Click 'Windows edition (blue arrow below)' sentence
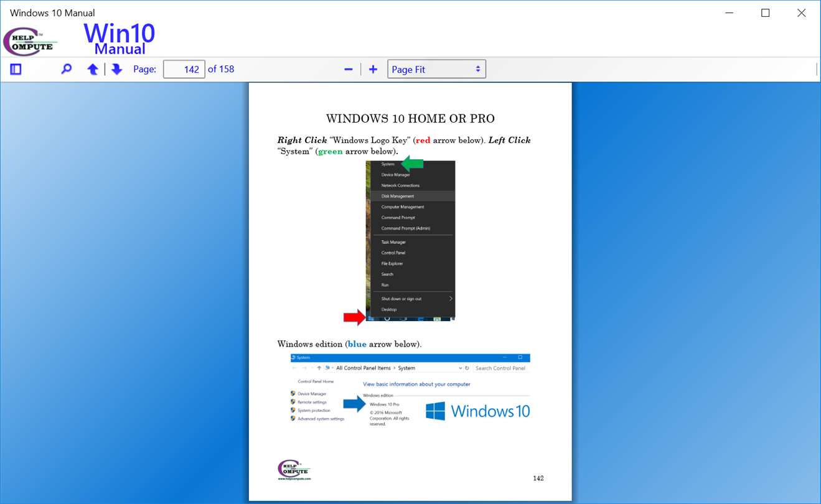The image size is (821, 504). [x=349, y=344]
